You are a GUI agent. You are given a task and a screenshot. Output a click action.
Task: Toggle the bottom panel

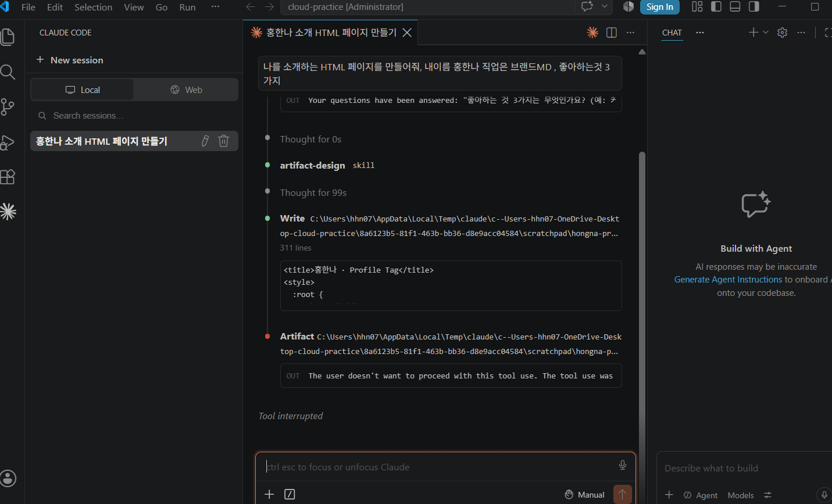click(735, 6)
